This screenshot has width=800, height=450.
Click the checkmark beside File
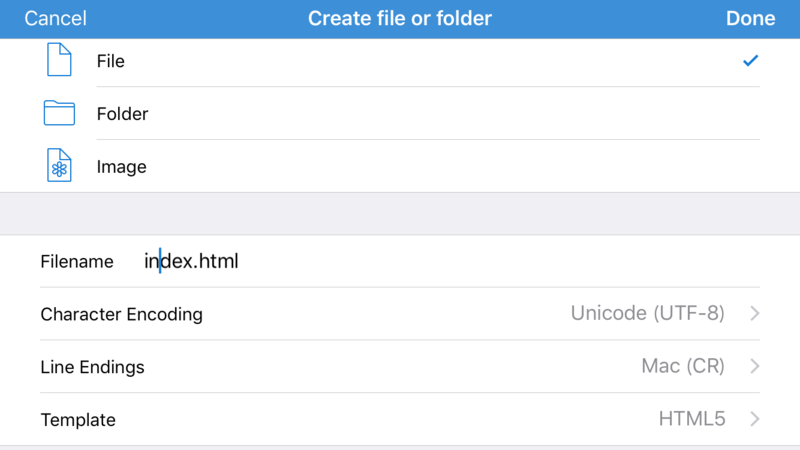(750, 61)
